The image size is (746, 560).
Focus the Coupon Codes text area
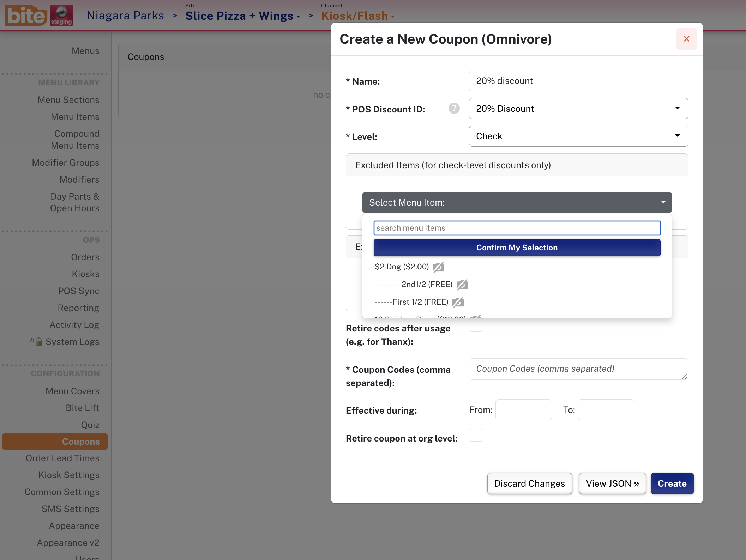pyautogui.click(x=578, y=369)
